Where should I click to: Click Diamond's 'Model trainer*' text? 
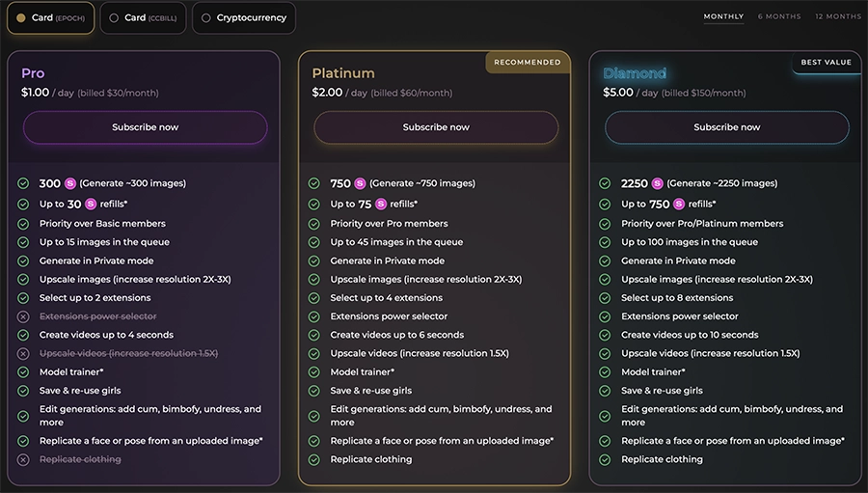pyautogui.click(x=653, y=372)
